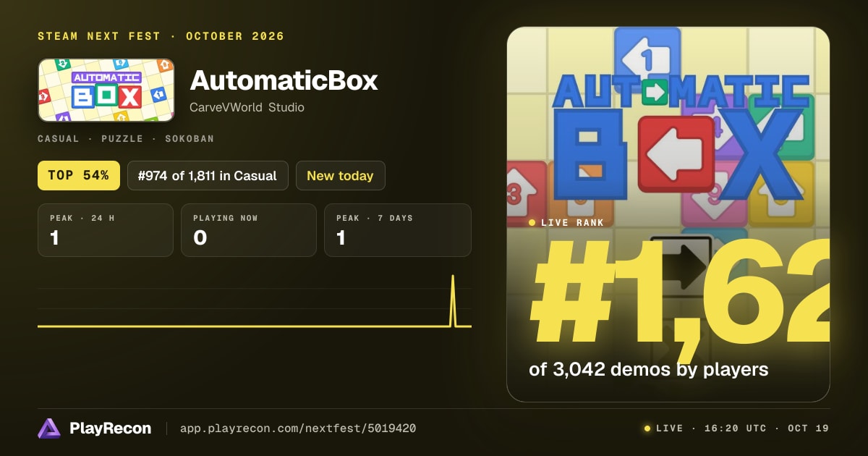Screen dimensions: 868x456
Task: Click the green arrow inside AUTOMATIC logo
Action: pyautogui.click(x=655, y=92)
